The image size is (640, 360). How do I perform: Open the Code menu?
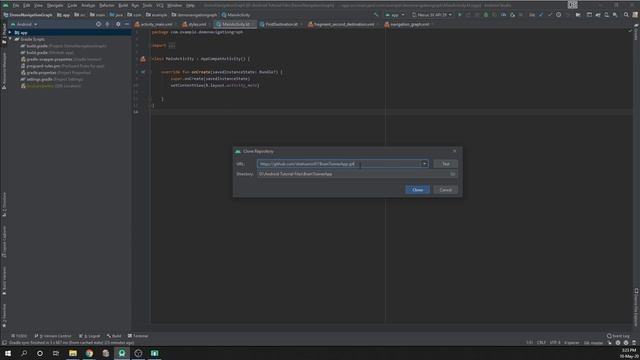pos(72,5)
